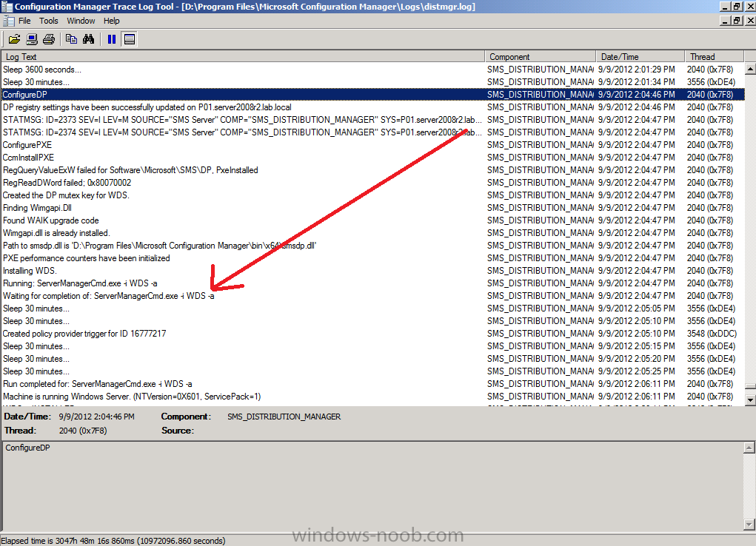Open the File menu

click(x=24, y=21)
